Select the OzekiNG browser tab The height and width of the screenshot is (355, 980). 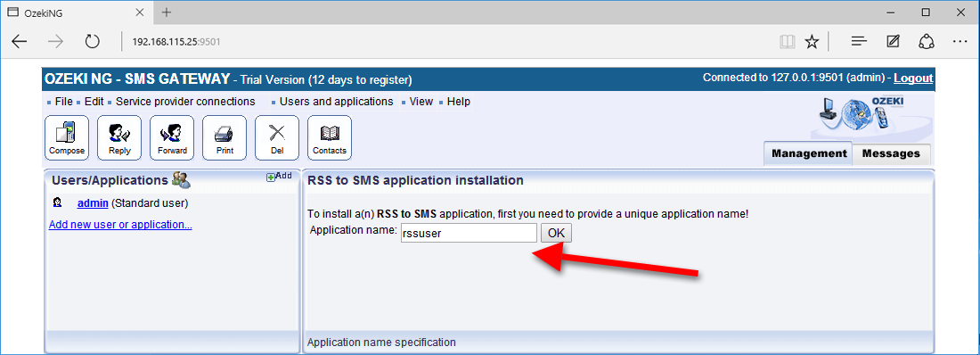(x=77, y=12)
